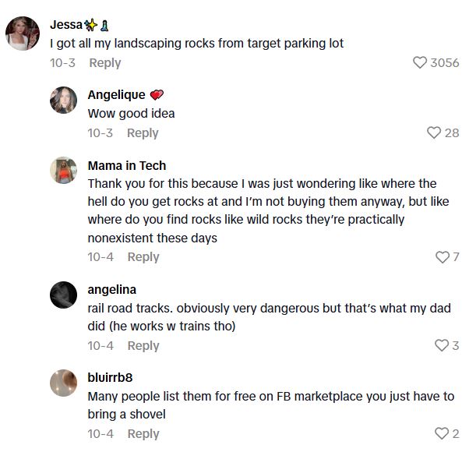This screenshot has width=476, height=452.
Task: Open angelina's username profile link
Action: (x=111, y=290)
